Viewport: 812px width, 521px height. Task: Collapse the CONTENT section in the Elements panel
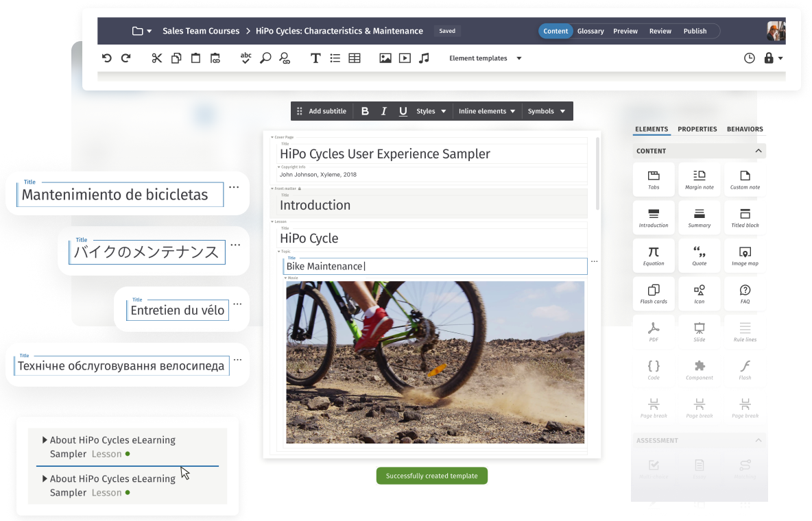pyautogui.click(x=759, y=151)
